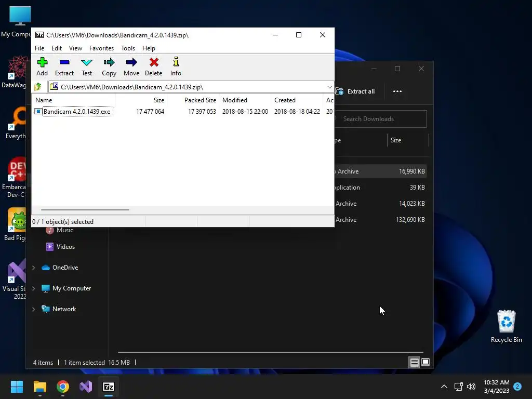Image resolution: width=532 pixels, height=399 pixels.
Task: Select the DataWag desktop shortcut
Action: (14, 72)
